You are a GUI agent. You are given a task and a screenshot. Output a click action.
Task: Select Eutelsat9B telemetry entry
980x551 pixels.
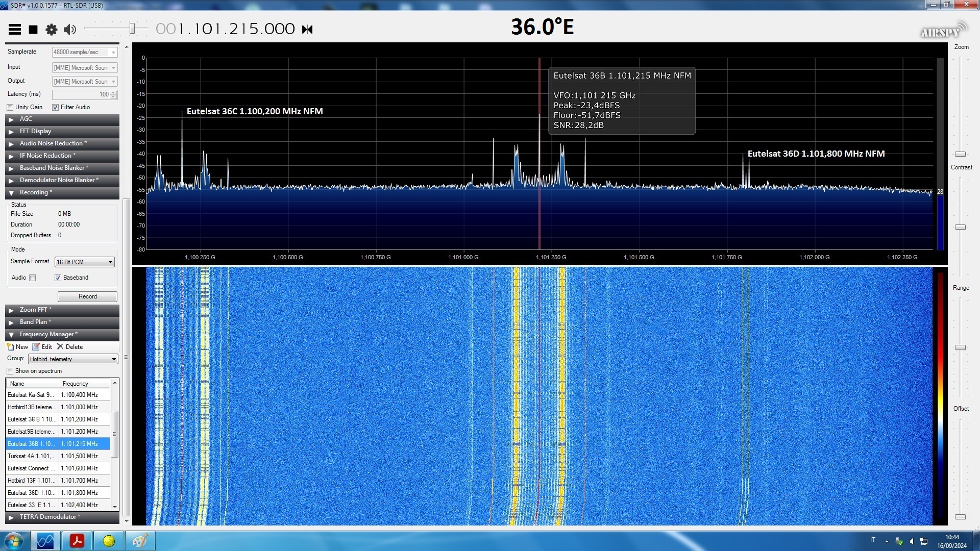(x=58, y=432)
